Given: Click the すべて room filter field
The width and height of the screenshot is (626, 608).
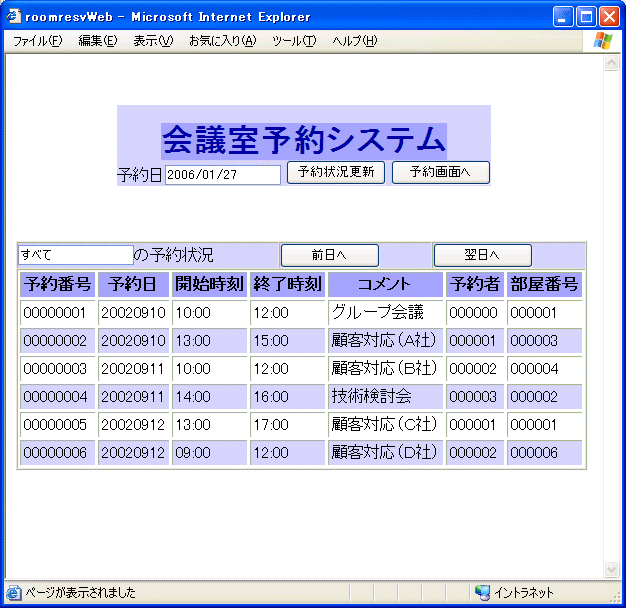Looking at the screenshot, I should [76, 255].
